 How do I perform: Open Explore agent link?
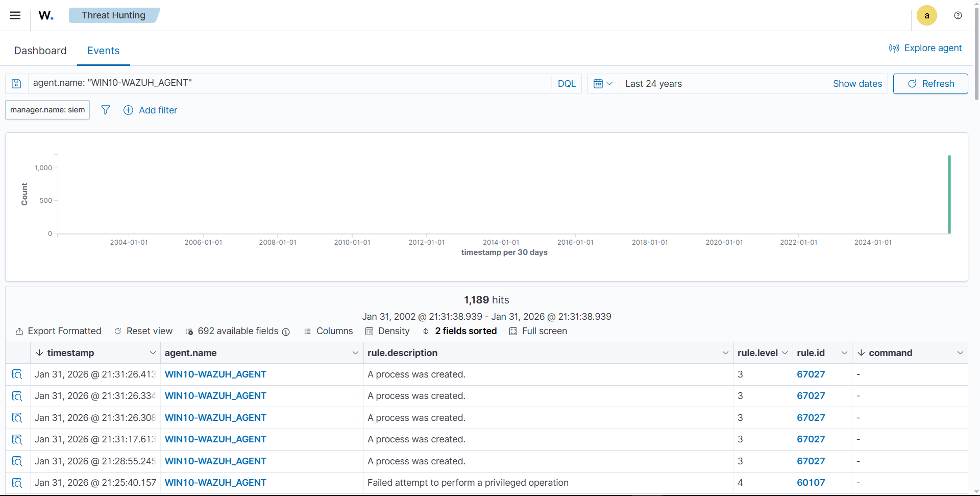(x=925, y=48)
